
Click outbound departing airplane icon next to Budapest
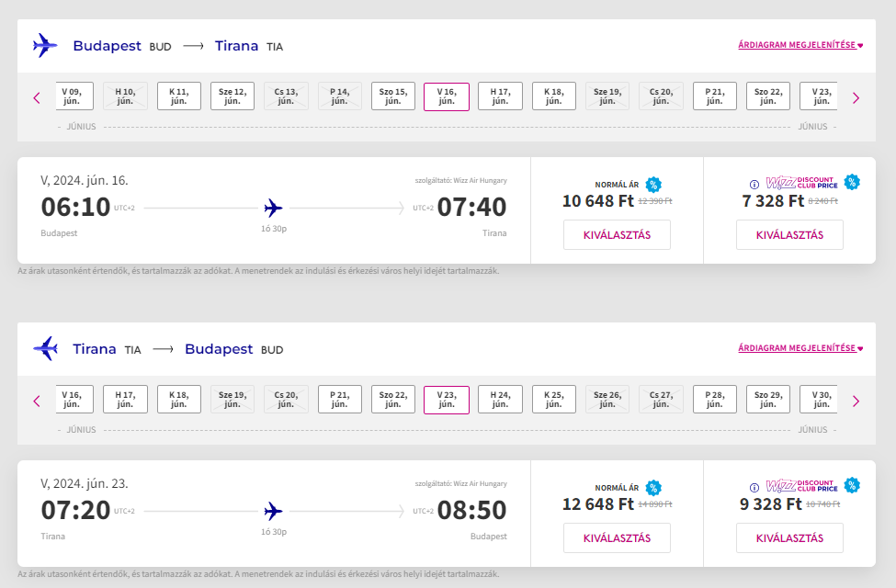(x=44, y=45)
